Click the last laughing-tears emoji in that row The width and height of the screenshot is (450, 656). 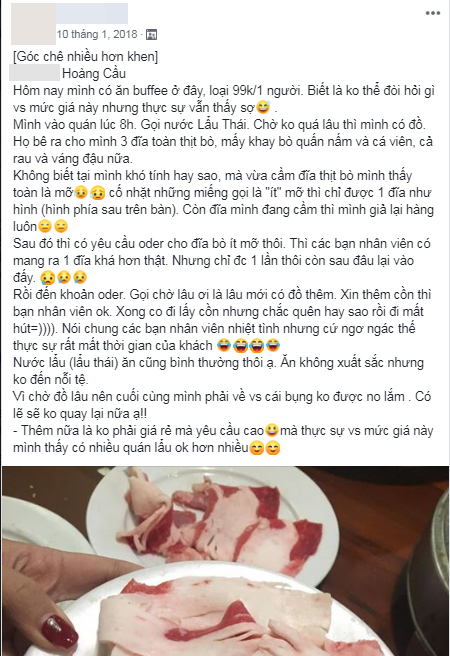[x=274, y=346]
